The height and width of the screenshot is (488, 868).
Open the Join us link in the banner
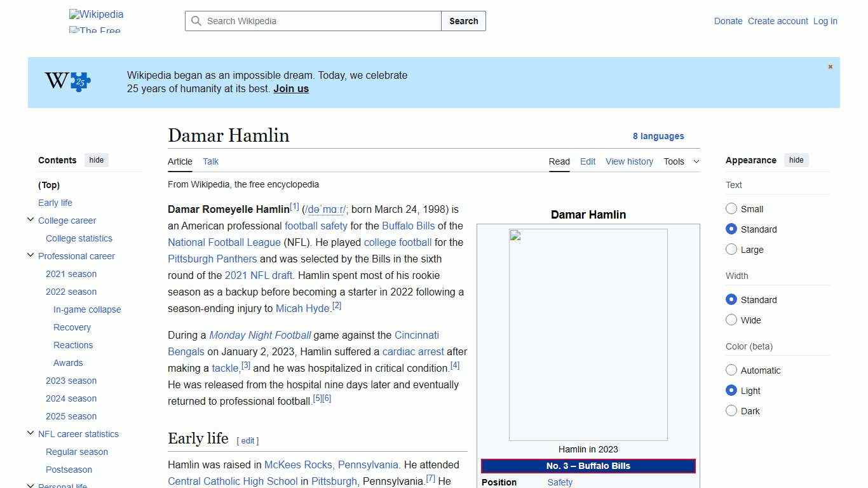[x=290, y=88]
